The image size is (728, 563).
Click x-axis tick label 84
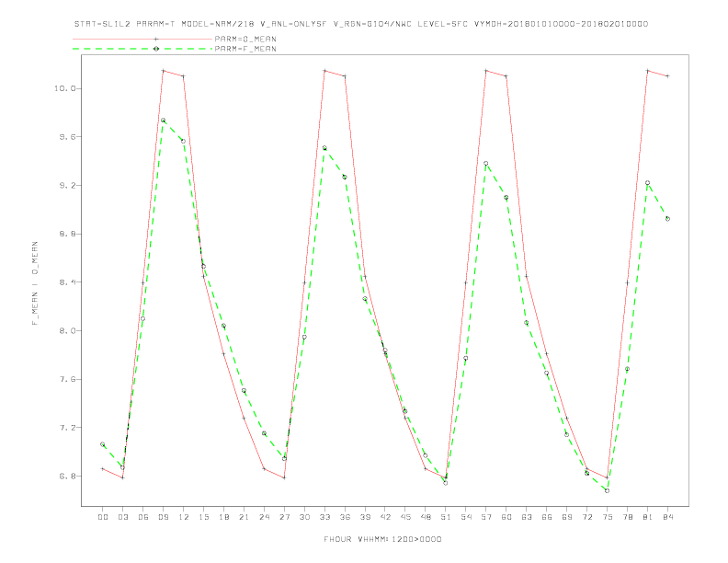coord(667,517)
